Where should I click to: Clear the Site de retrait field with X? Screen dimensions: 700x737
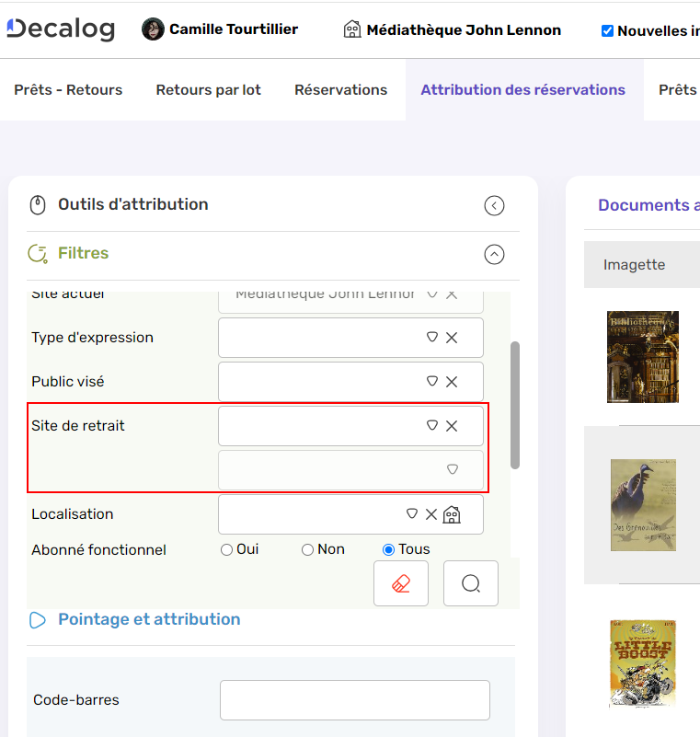452,426
